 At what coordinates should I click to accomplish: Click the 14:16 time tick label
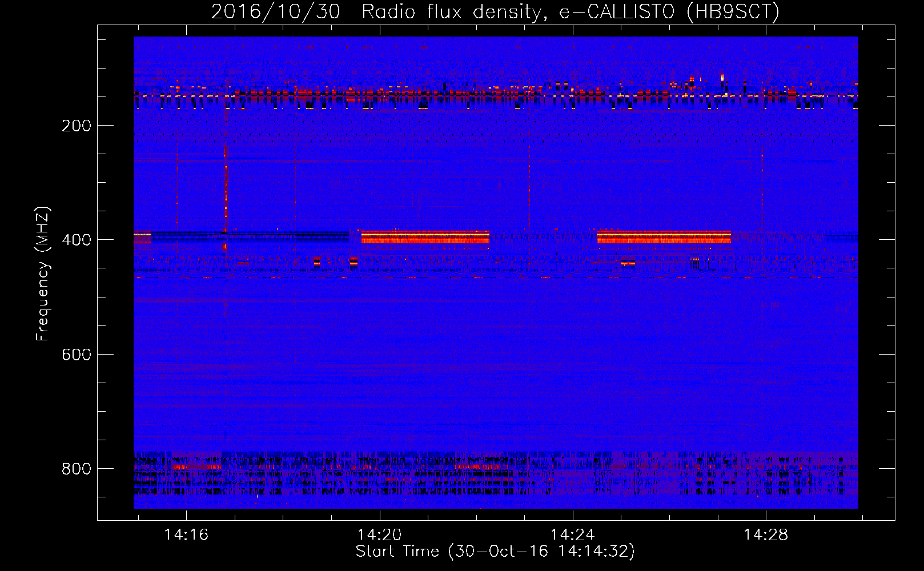coord(186,535)
